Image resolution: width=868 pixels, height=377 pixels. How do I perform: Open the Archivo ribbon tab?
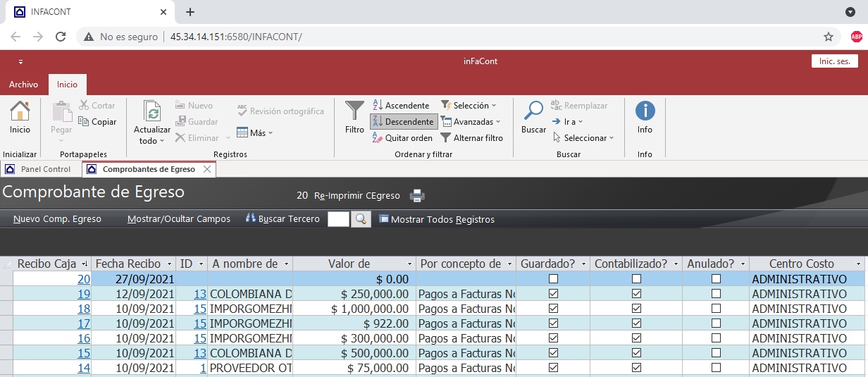tap(23, 85)
